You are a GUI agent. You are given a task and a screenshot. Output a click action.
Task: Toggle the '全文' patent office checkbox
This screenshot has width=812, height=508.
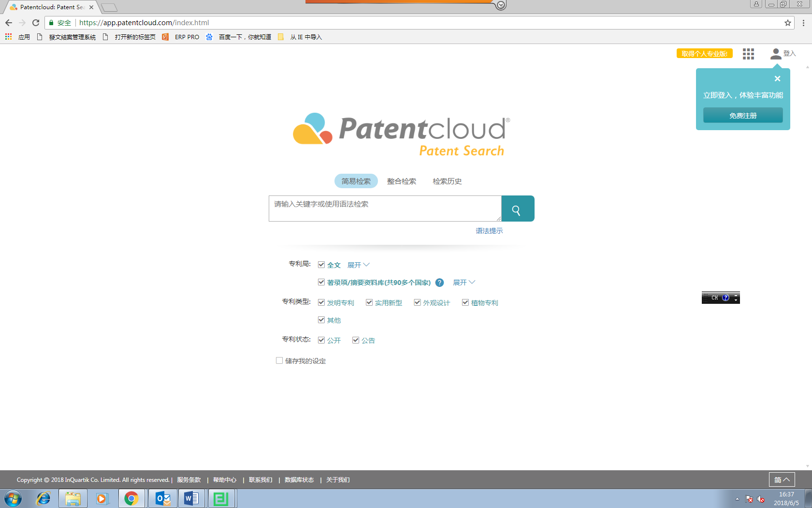click(321, 265)
